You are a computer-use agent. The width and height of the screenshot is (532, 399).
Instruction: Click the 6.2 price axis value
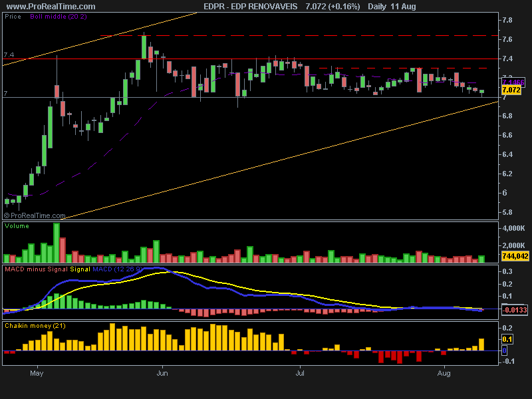(507, 174)
